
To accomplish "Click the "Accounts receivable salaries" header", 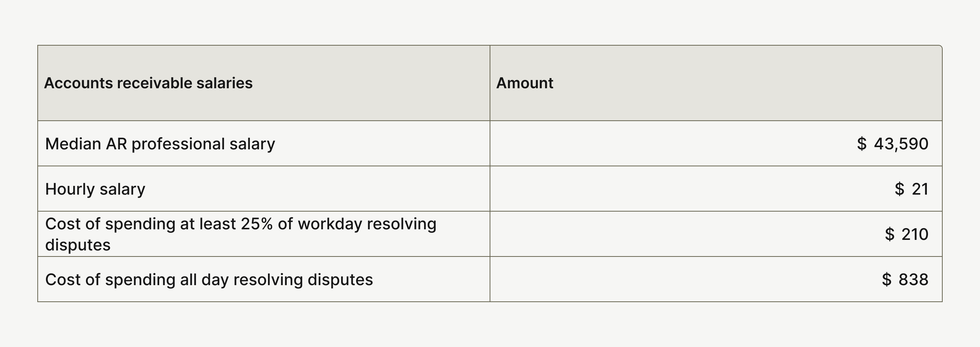I will (149, 83).
